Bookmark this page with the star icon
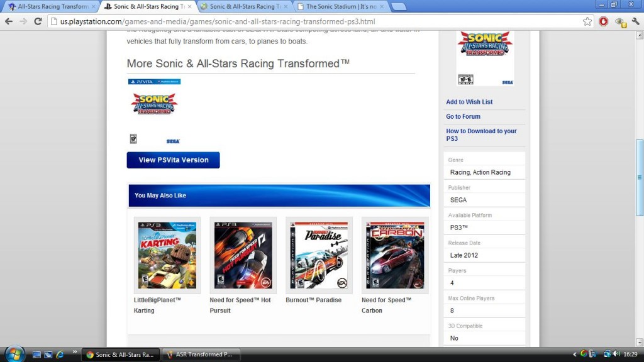 (587, 21)
